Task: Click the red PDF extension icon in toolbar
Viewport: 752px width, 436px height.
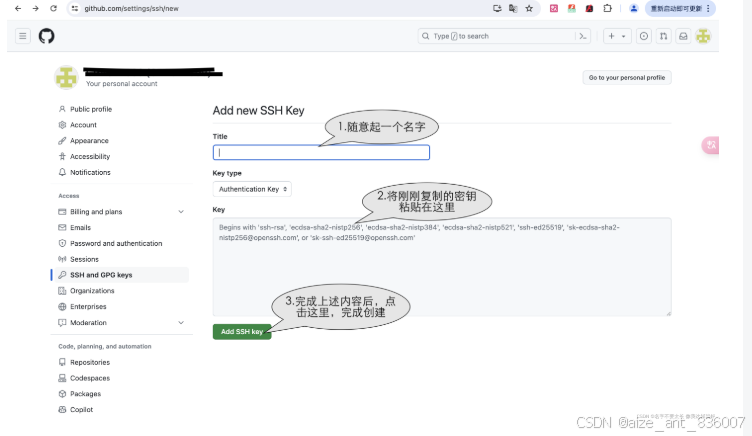Action: (589, 8)
